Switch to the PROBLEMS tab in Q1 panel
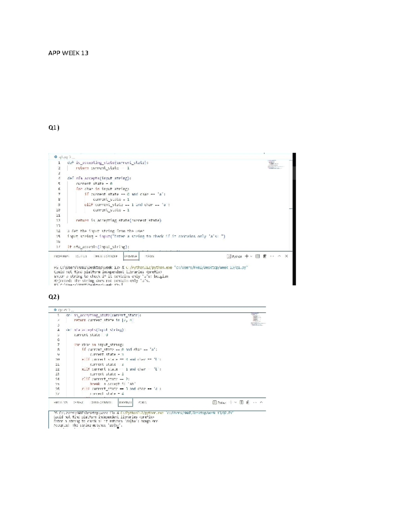 click(x=61, y=256)
